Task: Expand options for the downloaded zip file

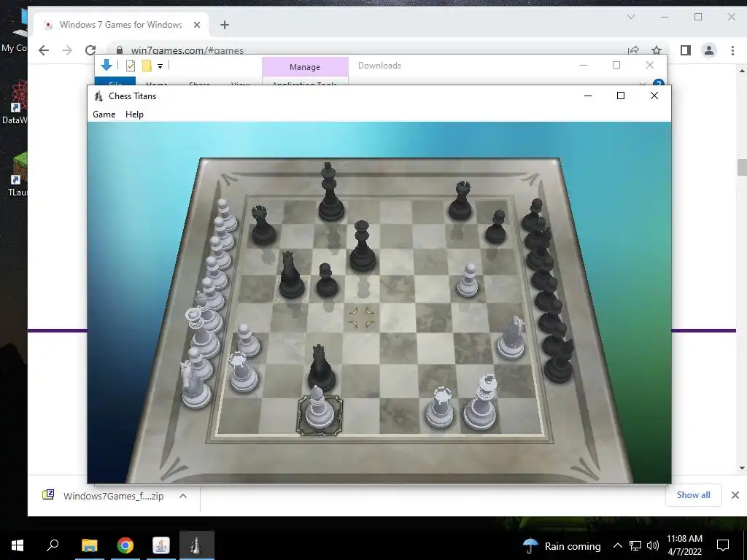Action: point(183,496)
